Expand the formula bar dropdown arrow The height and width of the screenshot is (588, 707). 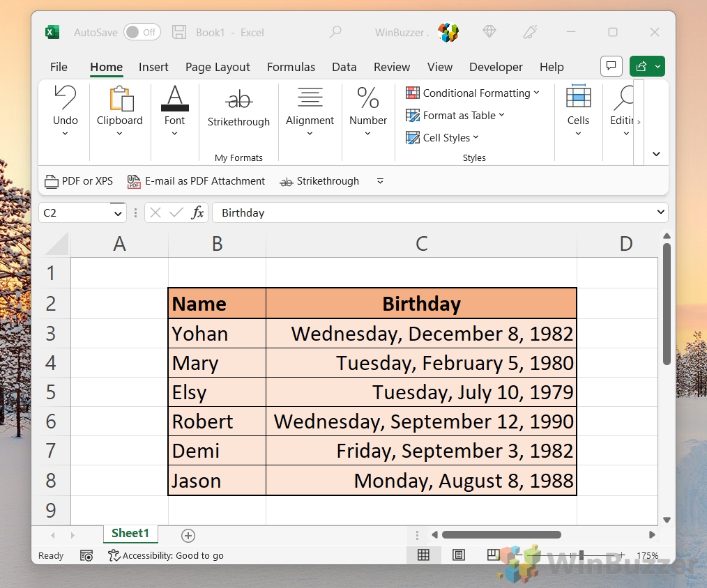(x=660, y=212)
